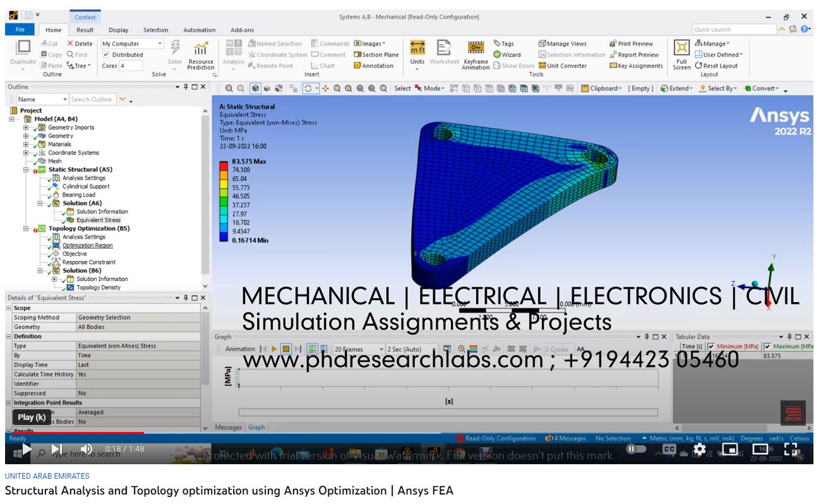Switch to Full Screen layout
Image resolution: width=821 pixels, height=504 pixels.
[x=681, y=54]
